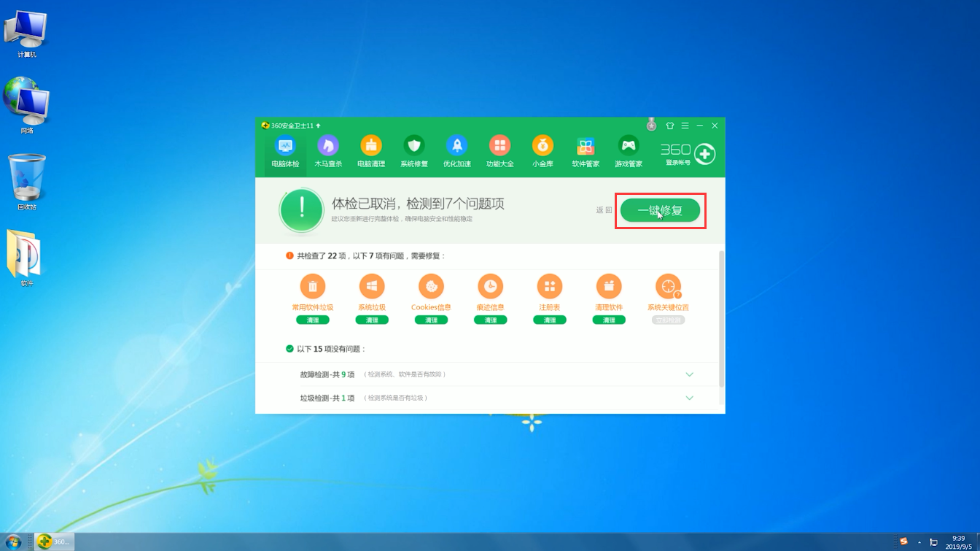Click 清理 under 清理软件
The image size is (980, 551).
[609, 320]
